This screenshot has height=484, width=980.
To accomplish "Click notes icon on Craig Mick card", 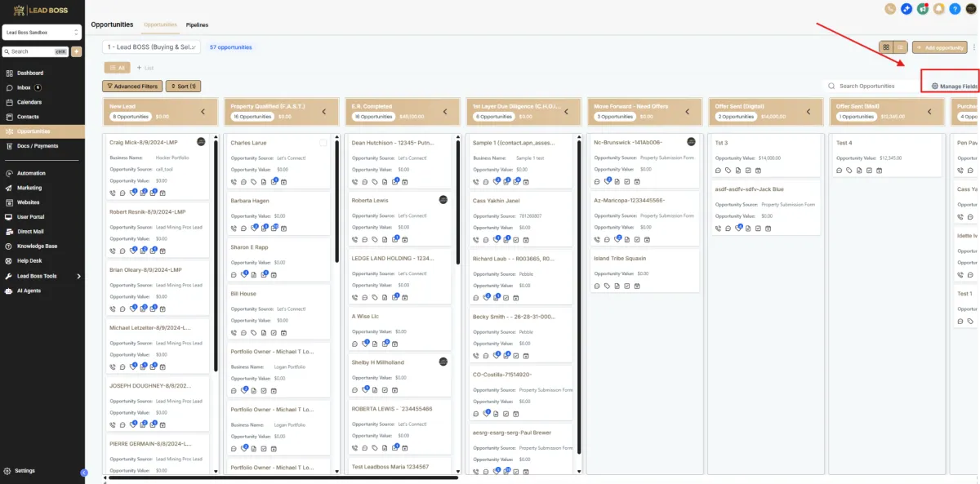I will 142,193.
